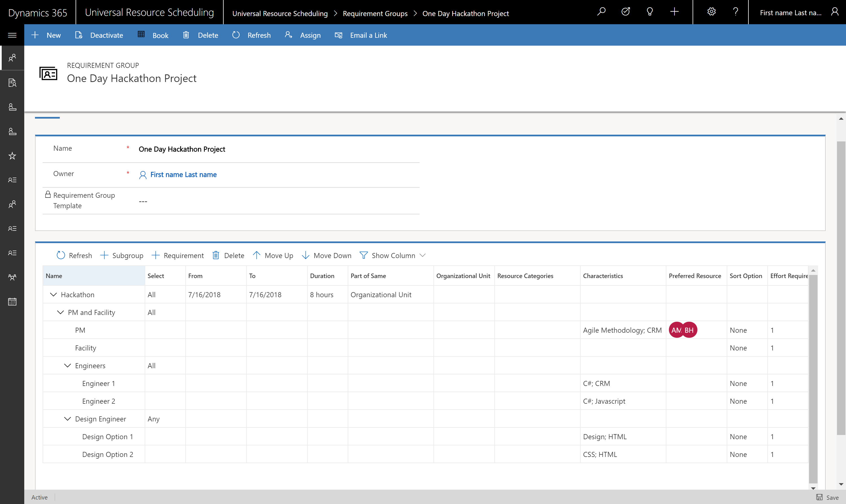Click the lightbulb assistant icon
Viewport: 846px width, 504px height.
(649, 12)
